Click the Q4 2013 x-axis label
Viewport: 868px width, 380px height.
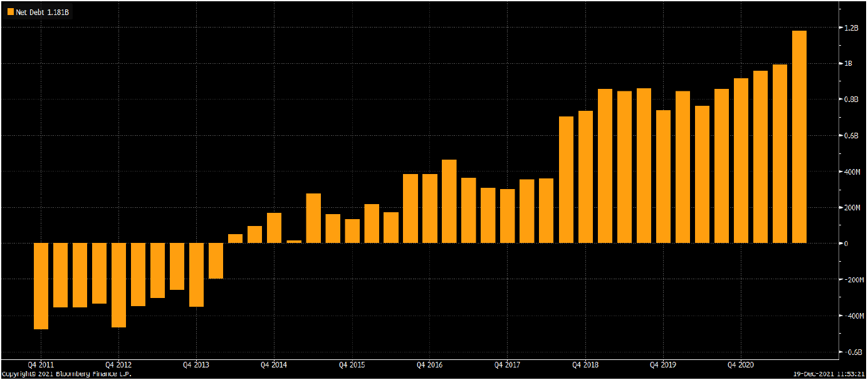(196, 364)
